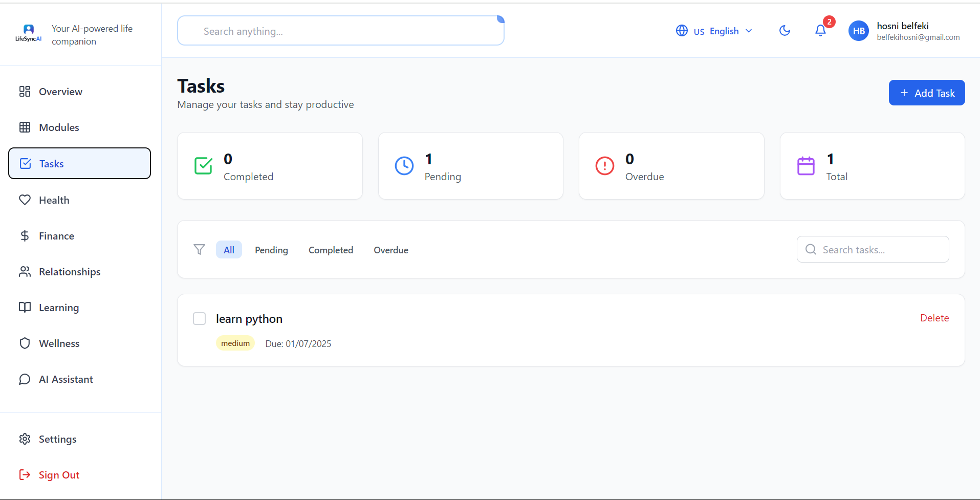Check the learn python task checkbox

coord(199,318)
